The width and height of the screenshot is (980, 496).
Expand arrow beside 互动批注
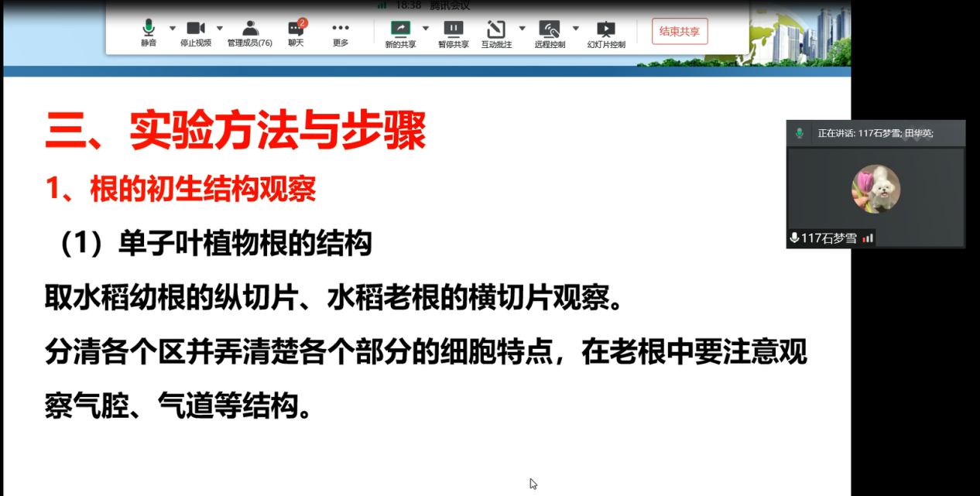[522, 29]
